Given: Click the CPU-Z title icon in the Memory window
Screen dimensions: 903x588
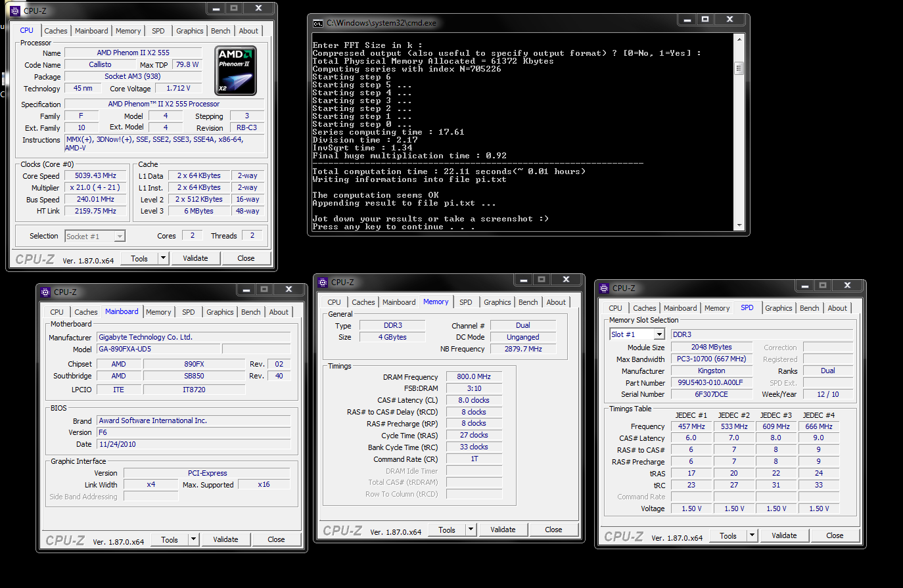Looking at the screenshot, I should (x=323, y=282).
